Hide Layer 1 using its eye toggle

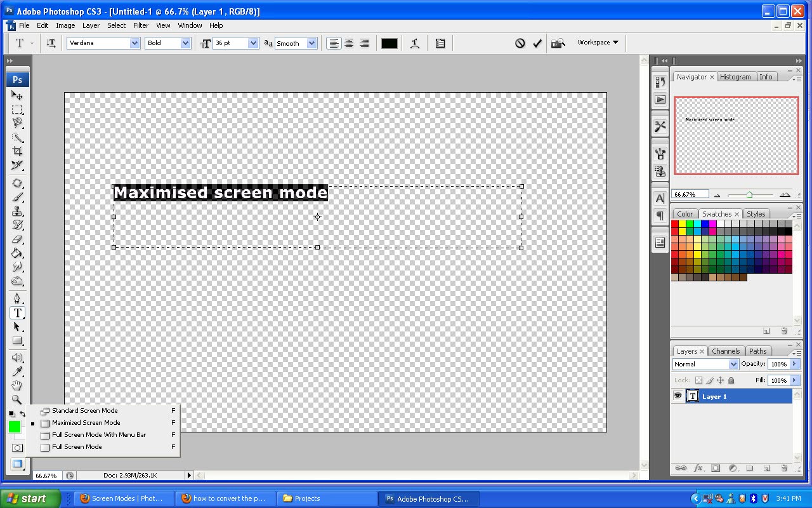[678, 396]
